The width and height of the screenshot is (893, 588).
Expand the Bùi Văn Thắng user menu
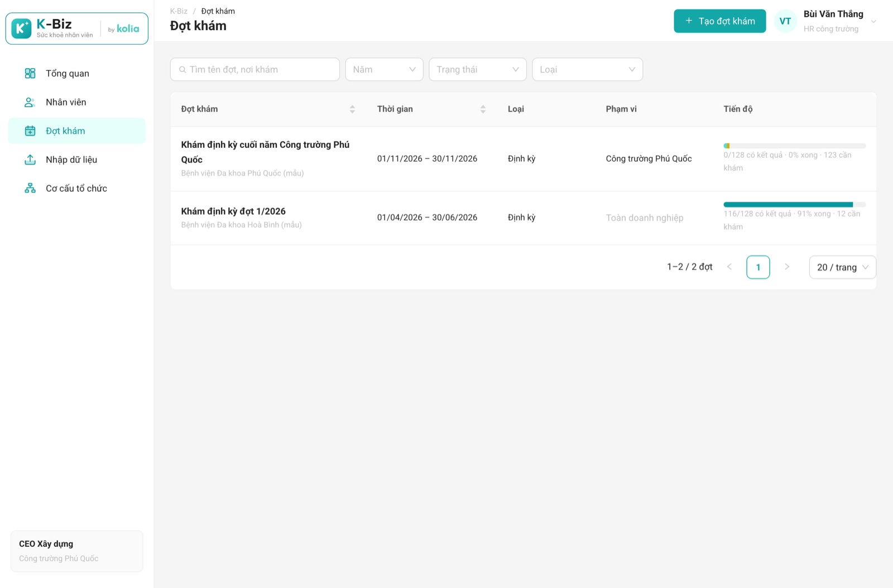click(x=873, y=22)
